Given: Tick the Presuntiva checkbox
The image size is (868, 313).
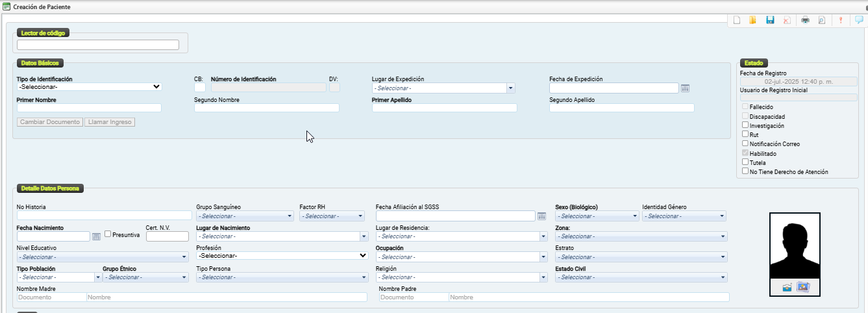Looking at the screenshot, I should [108, 234].
